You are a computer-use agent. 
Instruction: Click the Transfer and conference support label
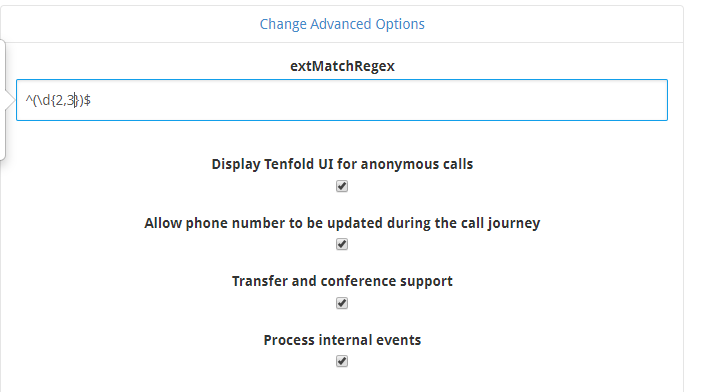point(342,281)
